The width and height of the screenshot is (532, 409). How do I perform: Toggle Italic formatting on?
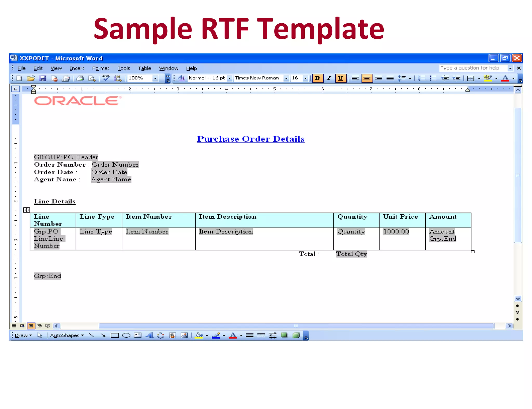pos(329,78)
